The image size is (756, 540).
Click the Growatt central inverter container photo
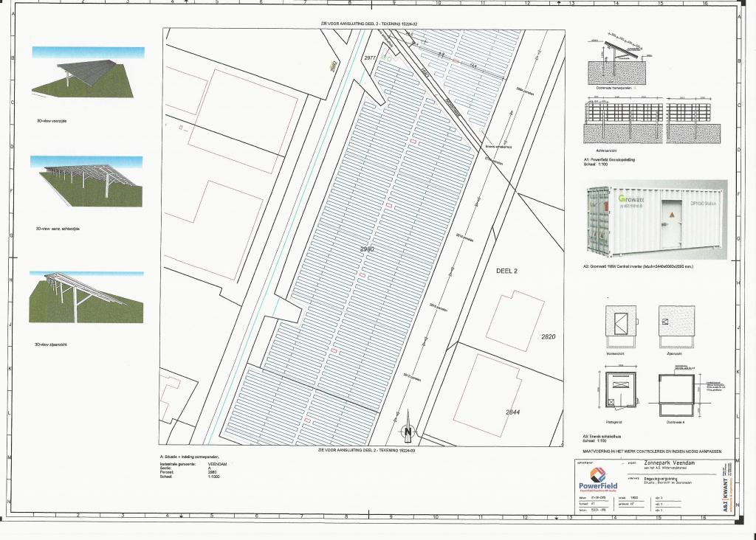click(656, 220)
